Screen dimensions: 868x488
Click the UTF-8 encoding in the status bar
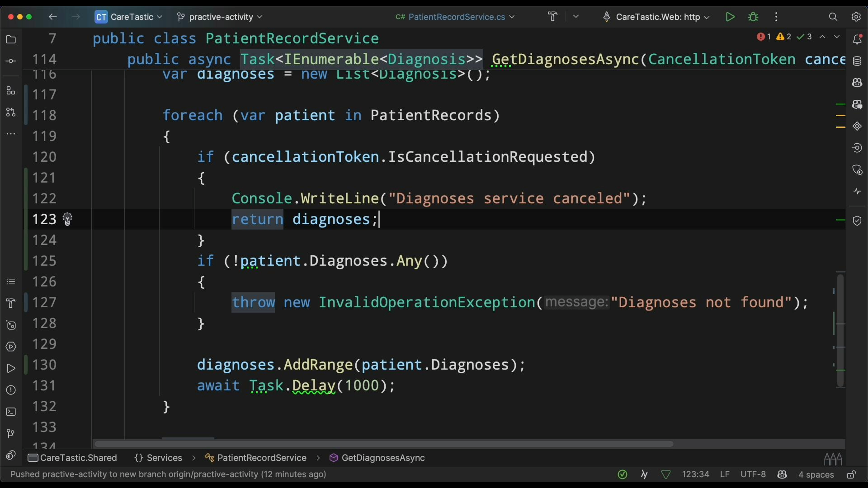(x=753, y=474)
